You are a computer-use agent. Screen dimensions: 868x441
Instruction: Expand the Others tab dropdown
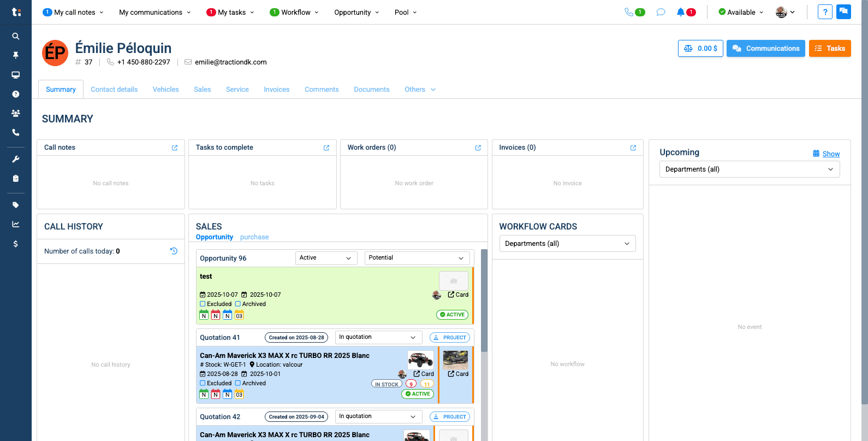pos(420,90)
